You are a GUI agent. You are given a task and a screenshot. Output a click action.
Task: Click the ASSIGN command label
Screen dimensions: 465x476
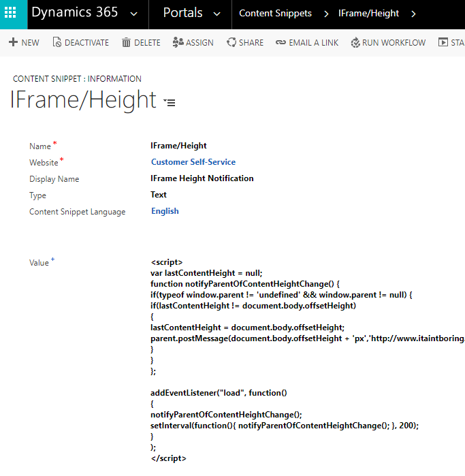click(199, 42)
